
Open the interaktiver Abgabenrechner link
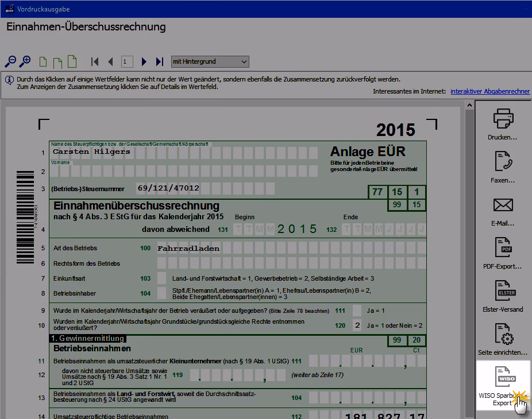click(490, 91)
